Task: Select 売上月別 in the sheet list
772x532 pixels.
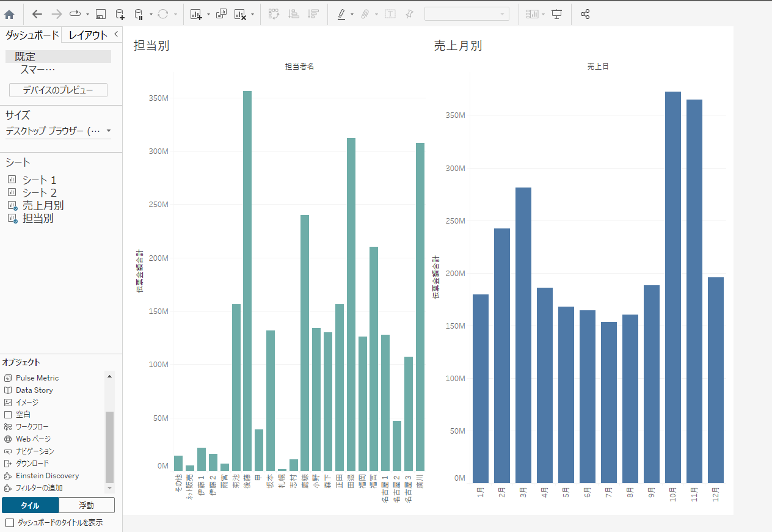Action: click(x=43, y=205)
